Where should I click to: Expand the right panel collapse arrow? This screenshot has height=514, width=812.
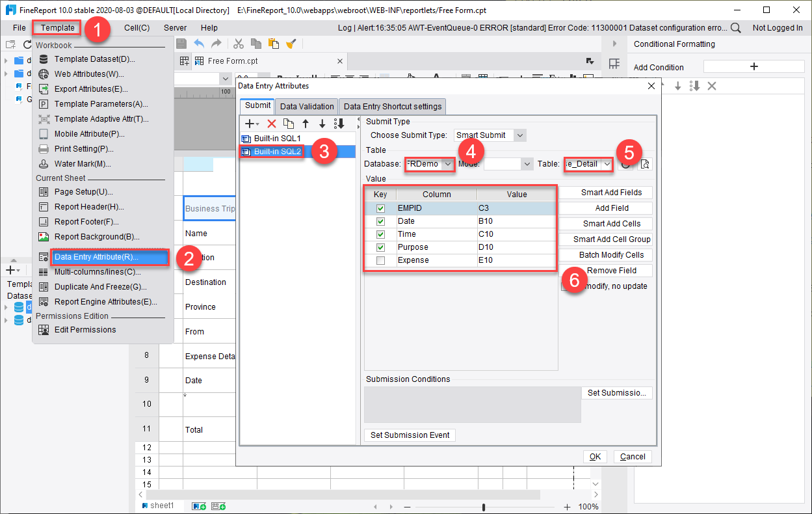(x=614, y=44)
